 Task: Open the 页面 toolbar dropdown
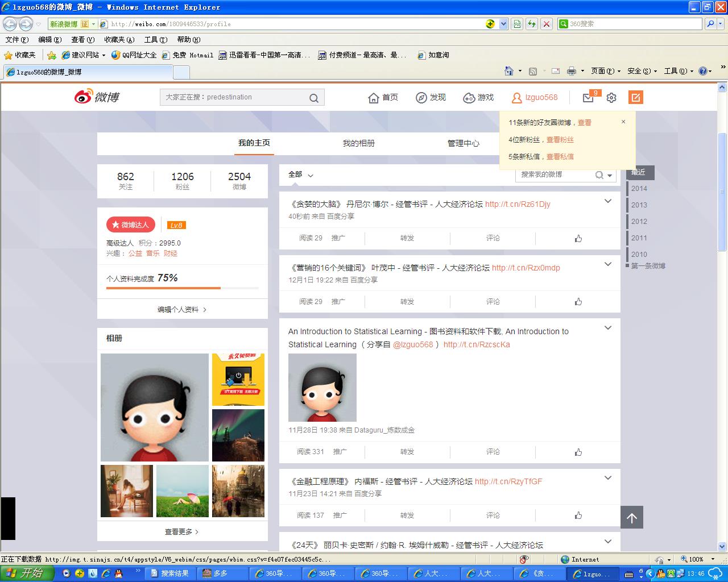(x=606, y=71)
